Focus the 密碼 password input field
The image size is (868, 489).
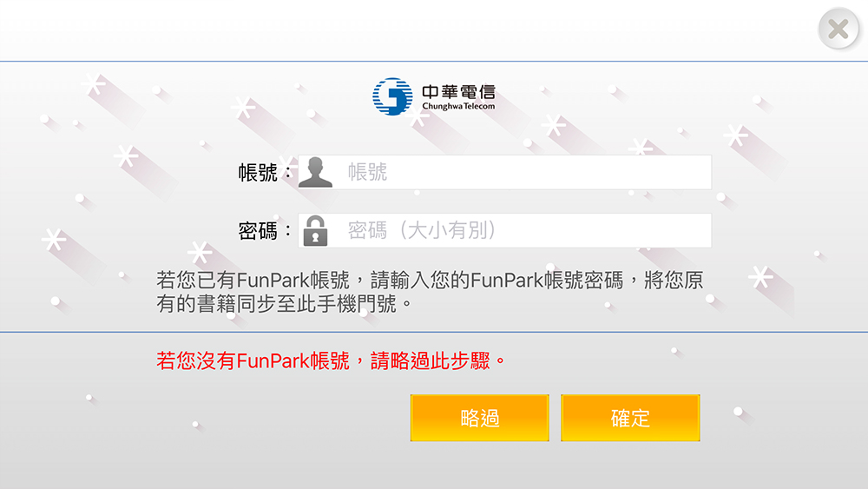pos(504,230)
